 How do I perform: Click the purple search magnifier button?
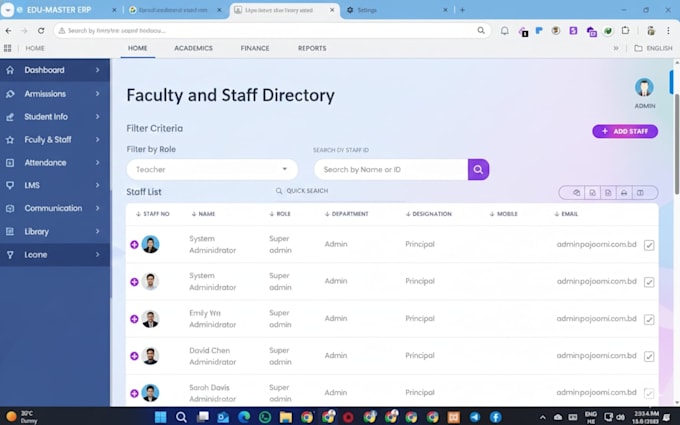tap(478, 170)
